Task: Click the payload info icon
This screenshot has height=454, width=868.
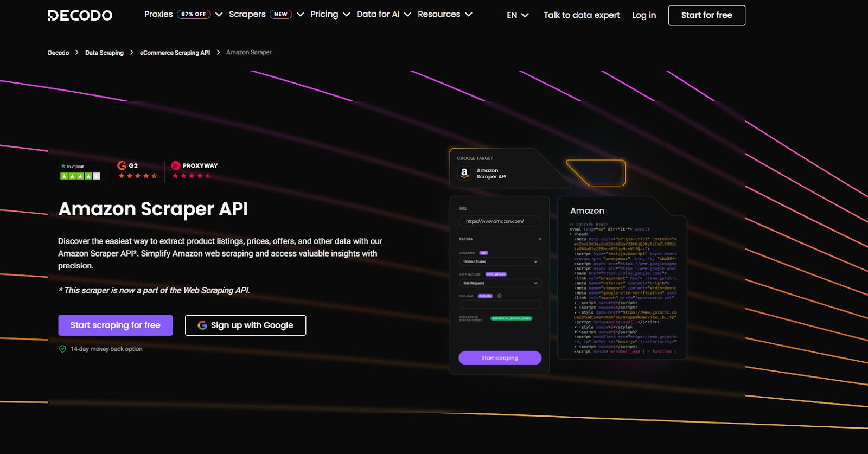Action: pyautogui.click(x=499, y=296)
